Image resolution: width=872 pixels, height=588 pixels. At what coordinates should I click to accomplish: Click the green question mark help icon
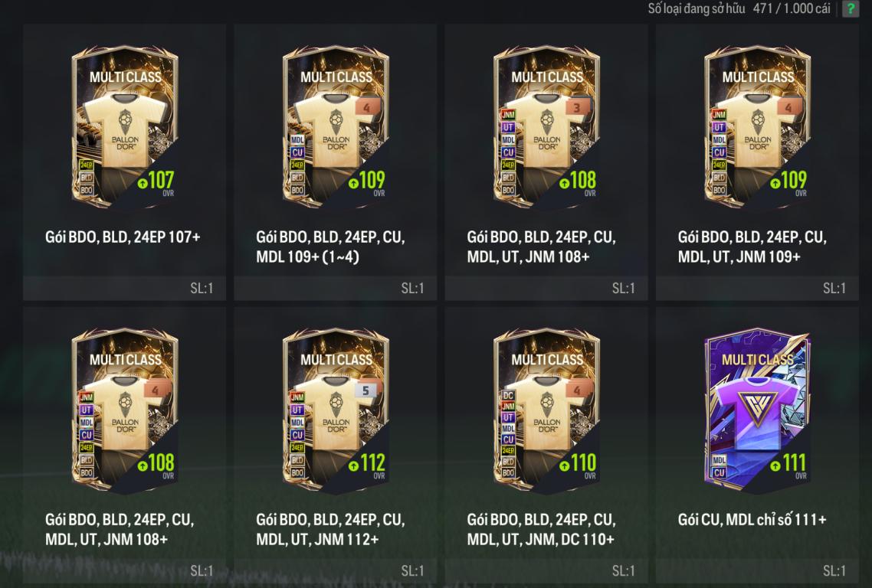(x=851, y=8)
